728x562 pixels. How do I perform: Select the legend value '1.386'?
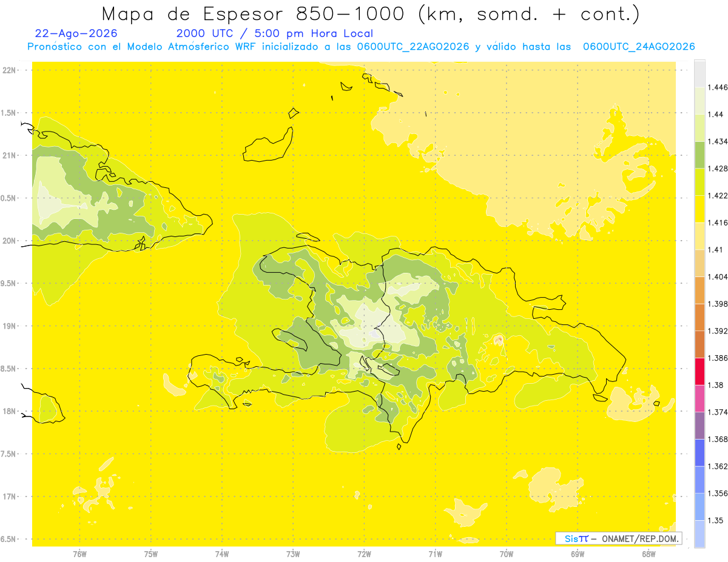pos(717,358)
